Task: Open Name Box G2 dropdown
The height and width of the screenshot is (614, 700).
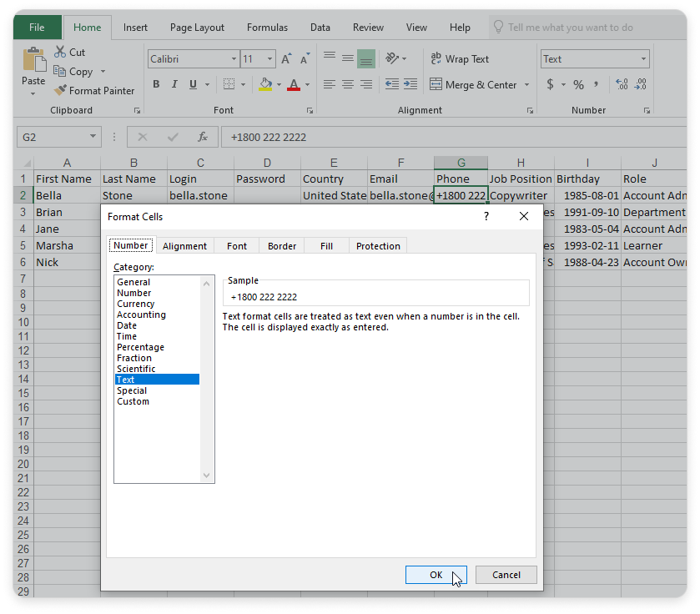Action: (x=93, y=137)
